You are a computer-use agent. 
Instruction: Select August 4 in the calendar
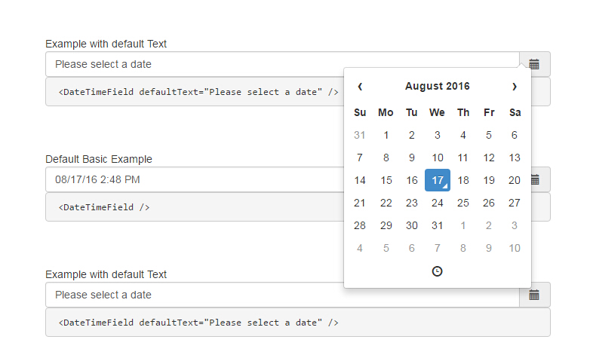click(x=463, y=136)
